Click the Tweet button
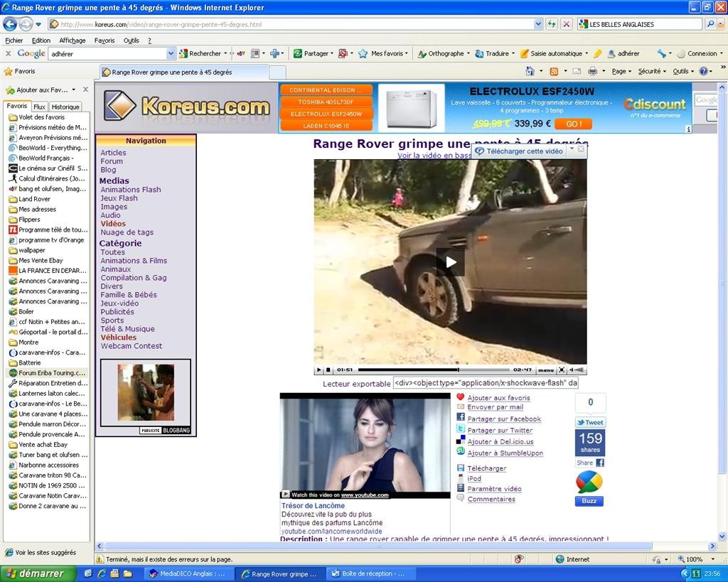This screenshot has height=582, width=728. [590, 422]
